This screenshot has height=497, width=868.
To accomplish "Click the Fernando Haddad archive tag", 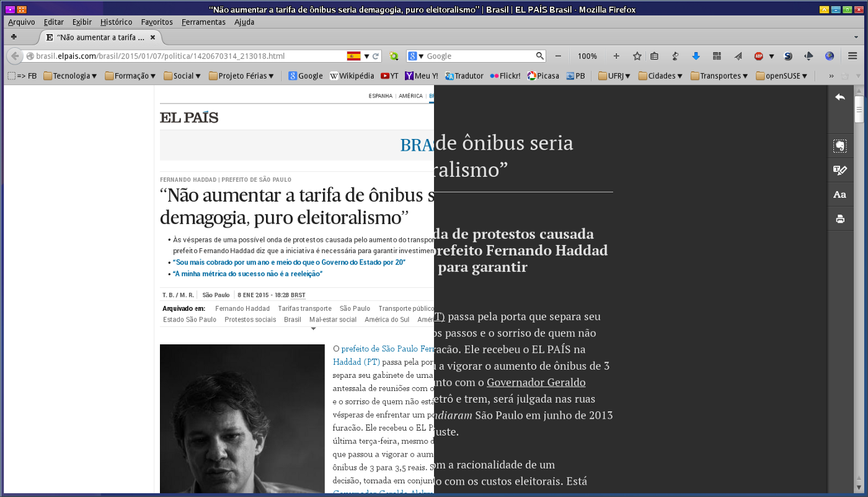I will tap(242, 308).
